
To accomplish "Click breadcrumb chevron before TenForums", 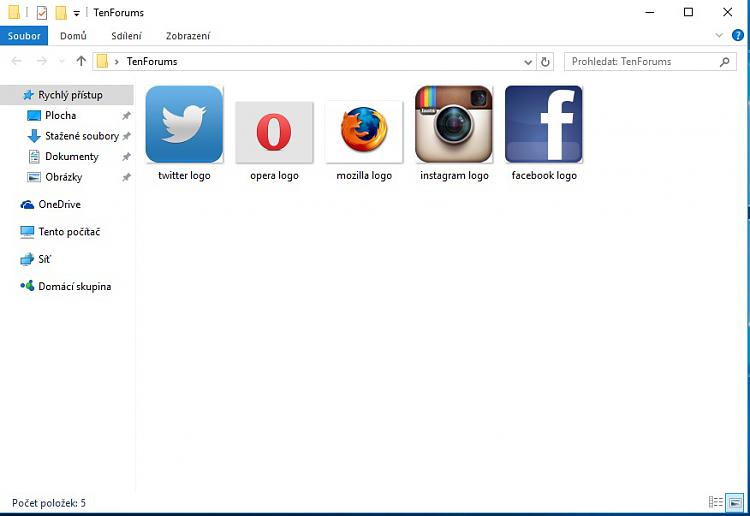I will pyautogui.click(x=116, y=62).
